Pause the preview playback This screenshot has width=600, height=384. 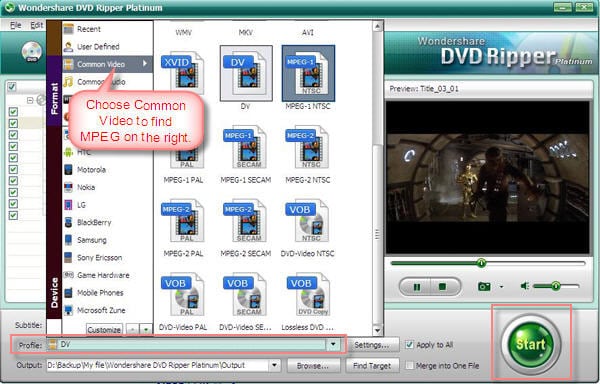tap(417, 286)
